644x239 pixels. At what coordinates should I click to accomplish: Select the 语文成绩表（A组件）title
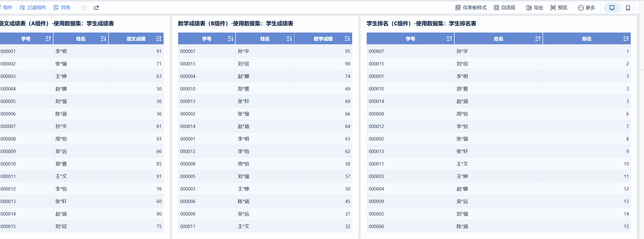57,23
